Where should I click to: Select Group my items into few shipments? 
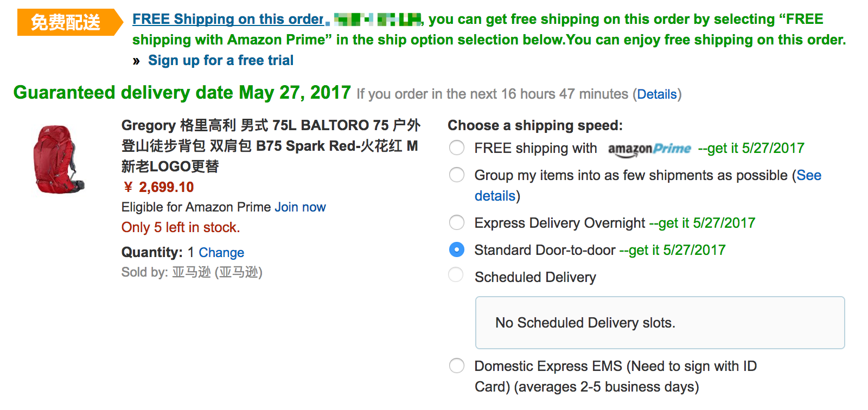tap(457, 175)
